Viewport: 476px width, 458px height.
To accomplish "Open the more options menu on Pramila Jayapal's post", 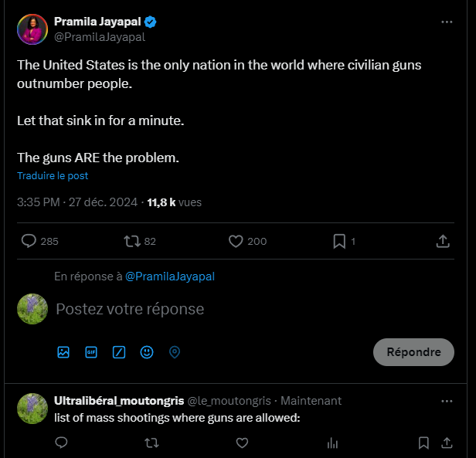I will coord(447,22).
